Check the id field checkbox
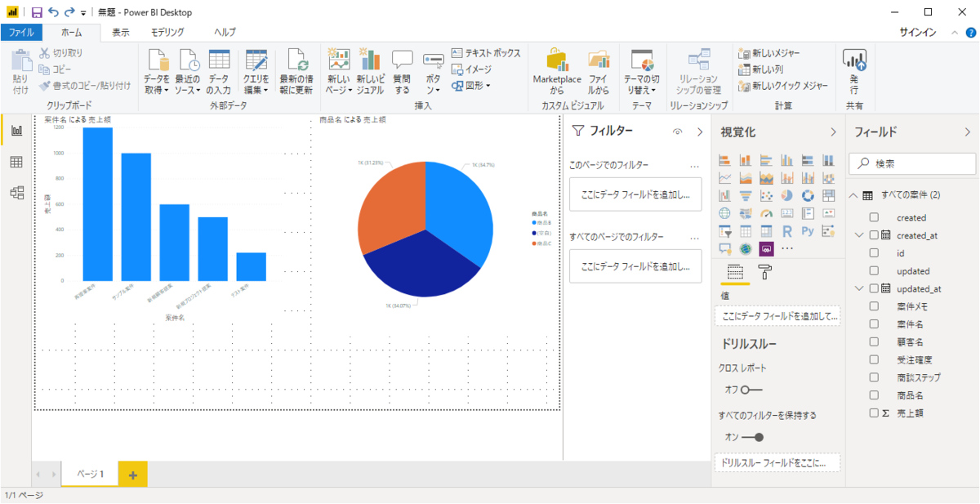The width and height of the screenshot is (980, 504). 874,253
